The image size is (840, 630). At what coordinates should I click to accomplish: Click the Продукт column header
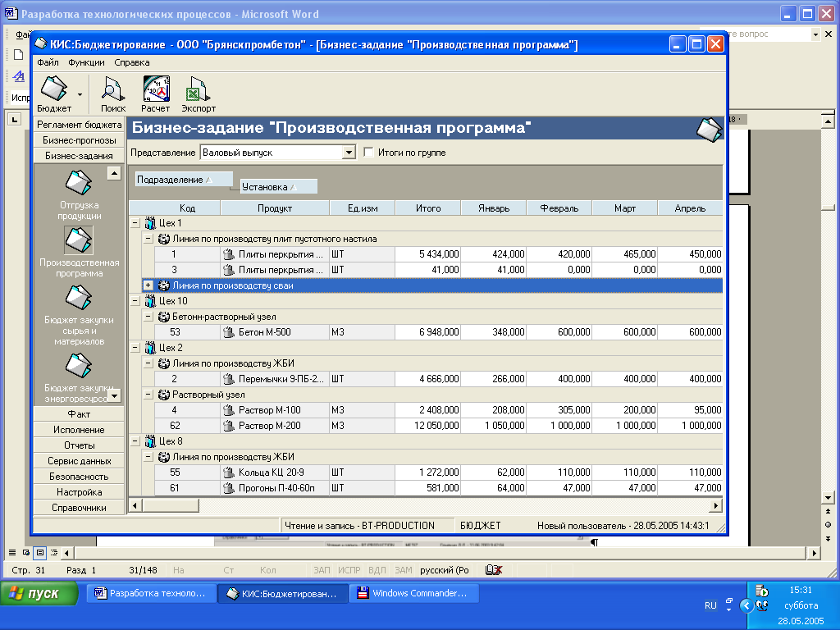(275, 208)
